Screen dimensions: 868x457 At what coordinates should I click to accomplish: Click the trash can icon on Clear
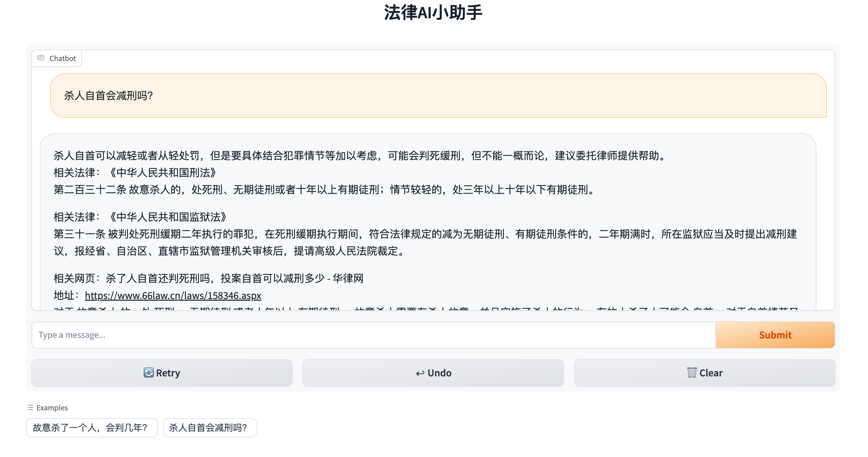point(692,373)
